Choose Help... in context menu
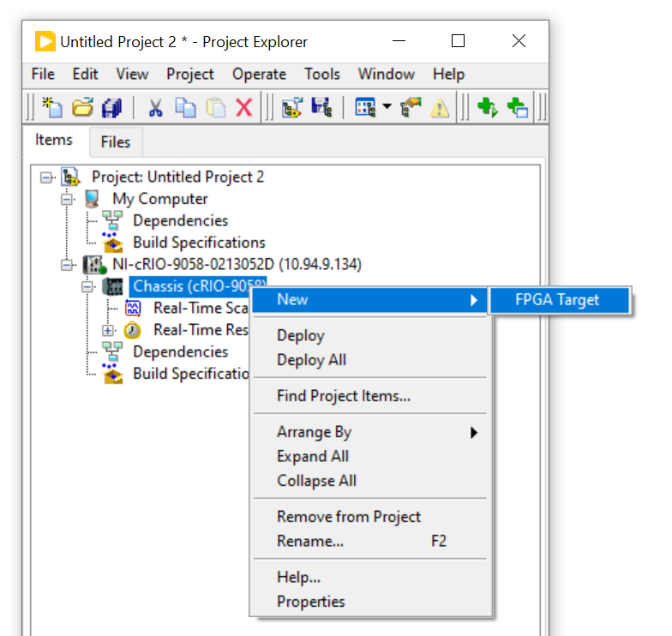 370,578
